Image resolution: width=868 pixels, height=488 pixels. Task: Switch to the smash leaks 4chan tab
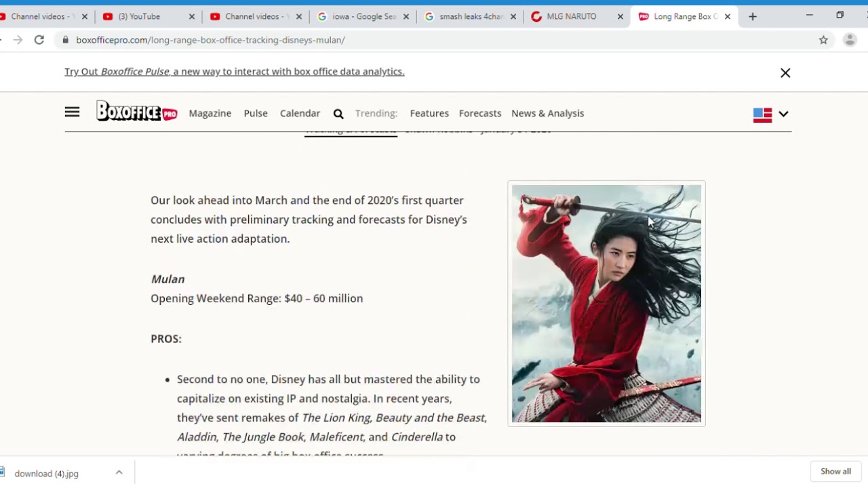click(x=470, y=16)
